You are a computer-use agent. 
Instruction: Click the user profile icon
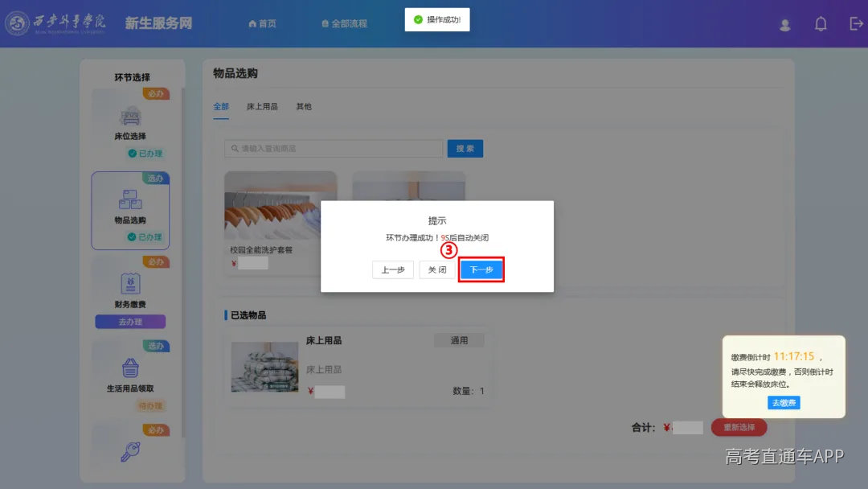pyautogui.click(x=784, y=24)
